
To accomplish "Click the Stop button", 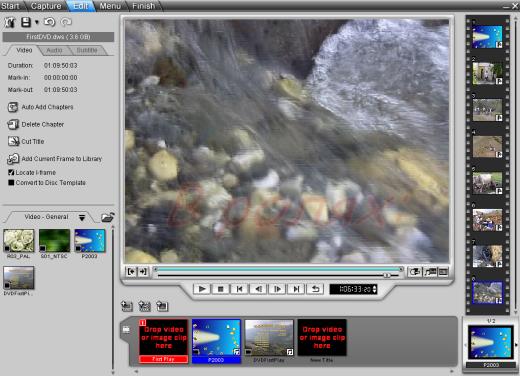I will [220, 289].
